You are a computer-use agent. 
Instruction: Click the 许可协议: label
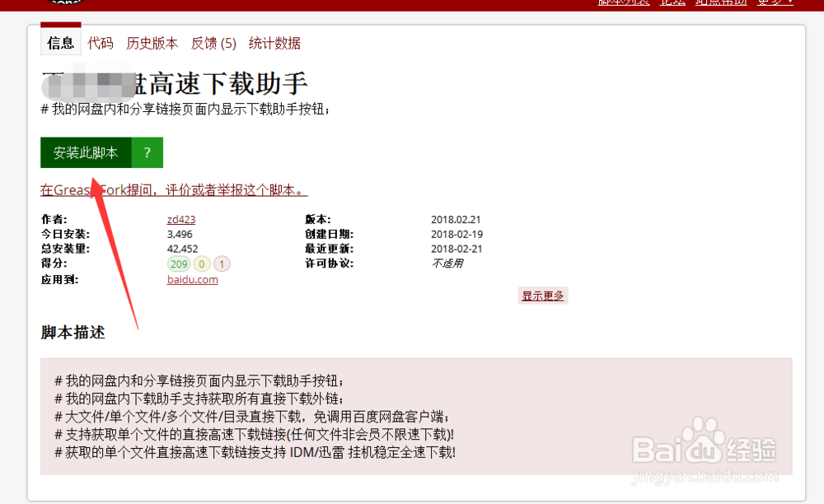[x=329, y=263]
